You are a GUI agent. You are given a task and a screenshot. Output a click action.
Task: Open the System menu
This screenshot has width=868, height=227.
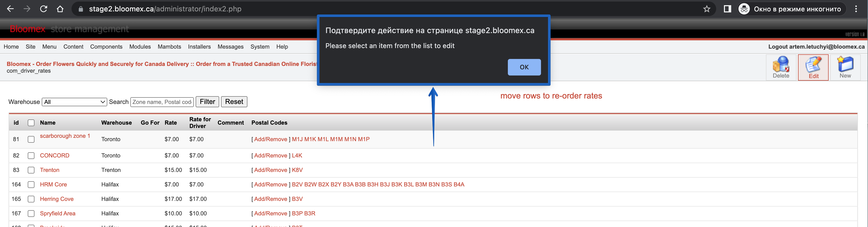[x=260, y=47]
